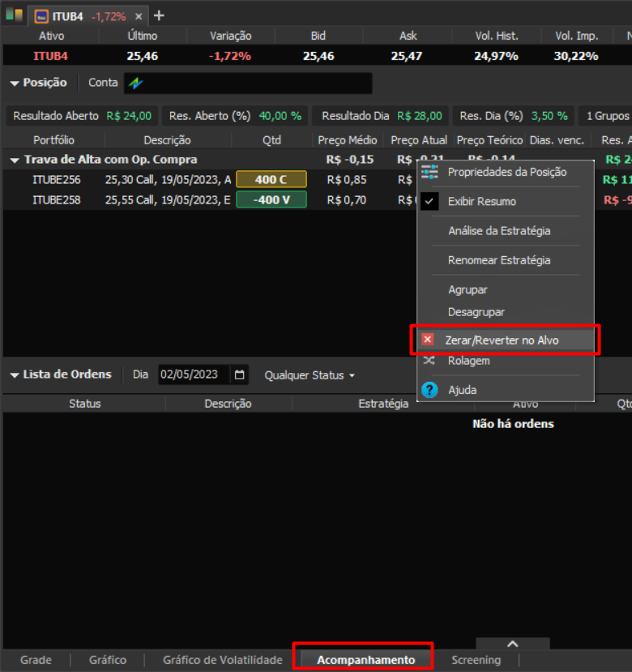
Task: Sort by Qtd column header
Action: point(271,140)
